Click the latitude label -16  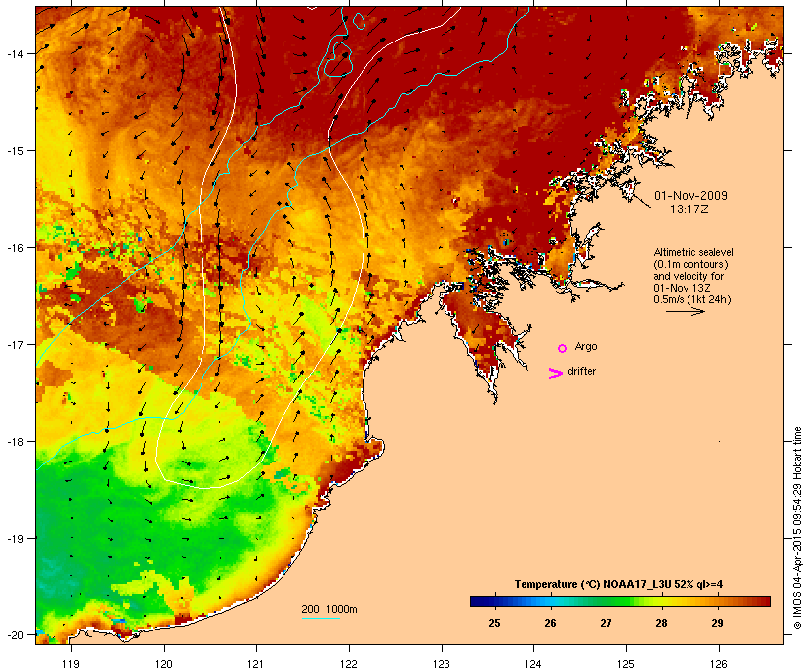(15, 248)
